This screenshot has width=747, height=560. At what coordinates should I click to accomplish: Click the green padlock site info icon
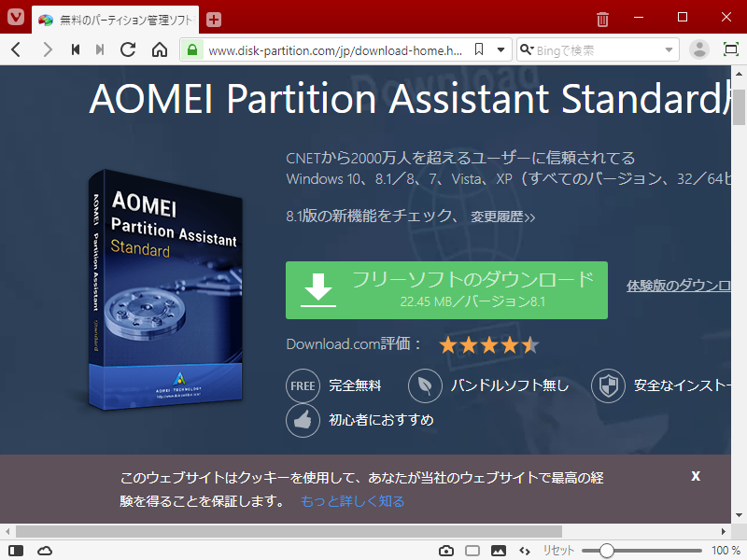pos(192,50)
